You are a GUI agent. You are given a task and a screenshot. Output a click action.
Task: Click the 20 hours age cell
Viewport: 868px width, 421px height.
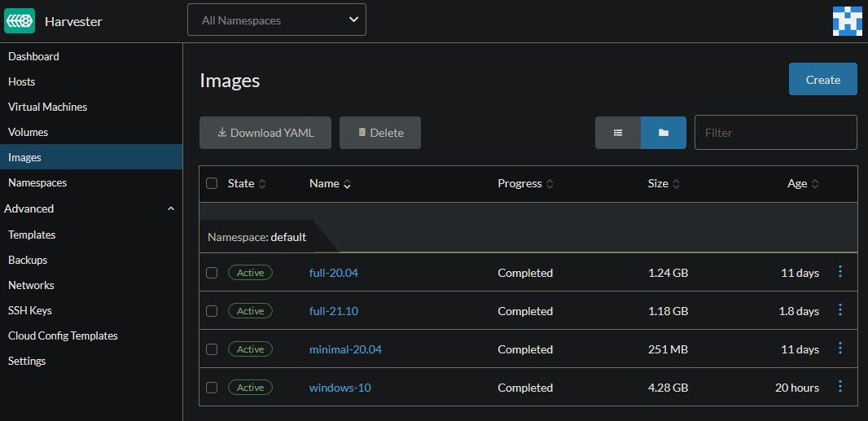[797, 388]
